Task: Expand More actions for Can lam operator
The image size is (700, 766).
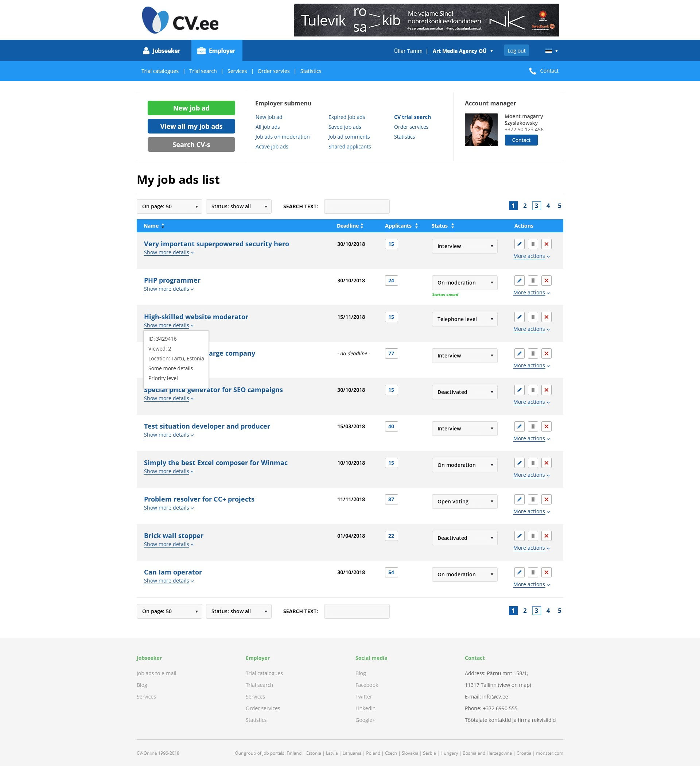Action: [x=531, y=584]
